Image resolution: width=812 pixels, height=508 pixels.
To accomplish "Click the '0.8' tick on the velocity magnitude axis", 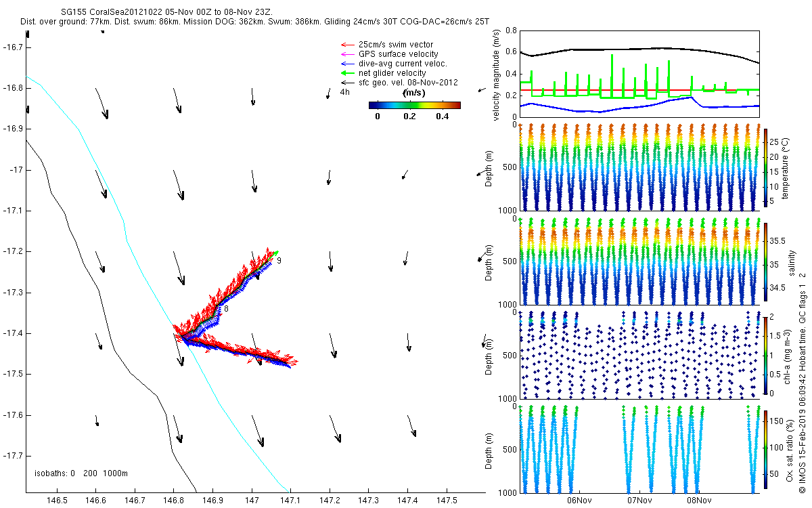I will pos(511,31).
